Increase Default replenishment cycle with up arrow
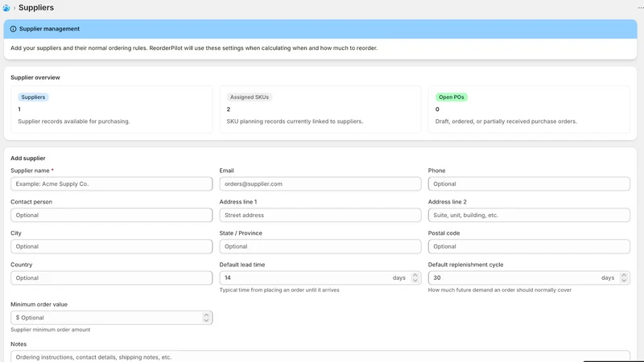The image size is (644, 362). pos(624,275)
